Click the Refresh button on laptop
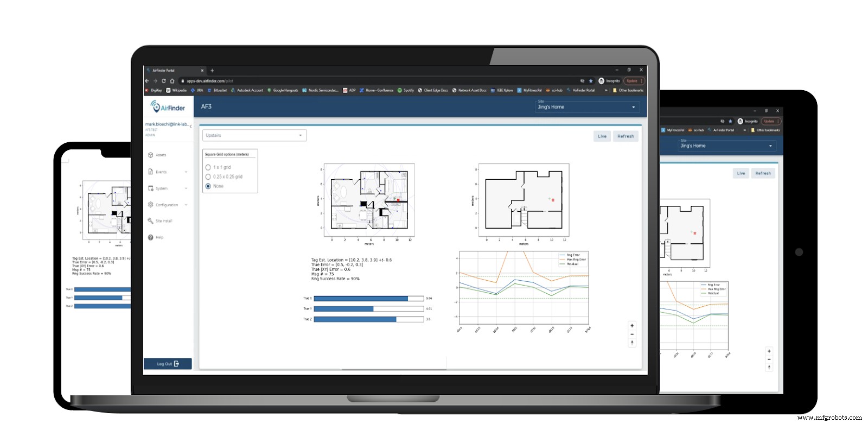The image size is (868, 423). (626, 136)
